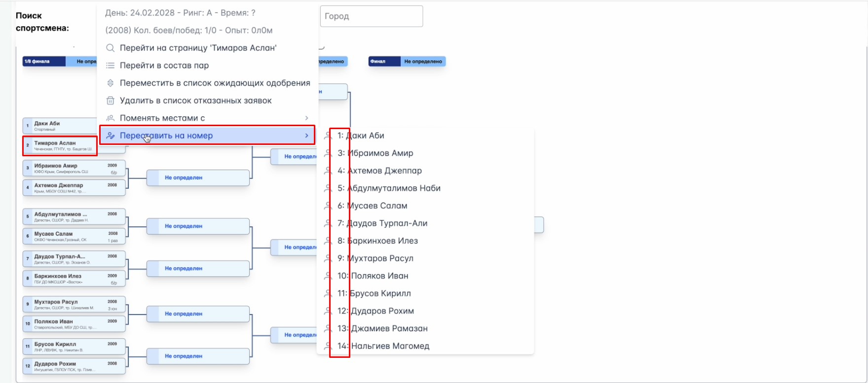Click the list icon beside 'Перейти в состав пар'

[111, 66]
